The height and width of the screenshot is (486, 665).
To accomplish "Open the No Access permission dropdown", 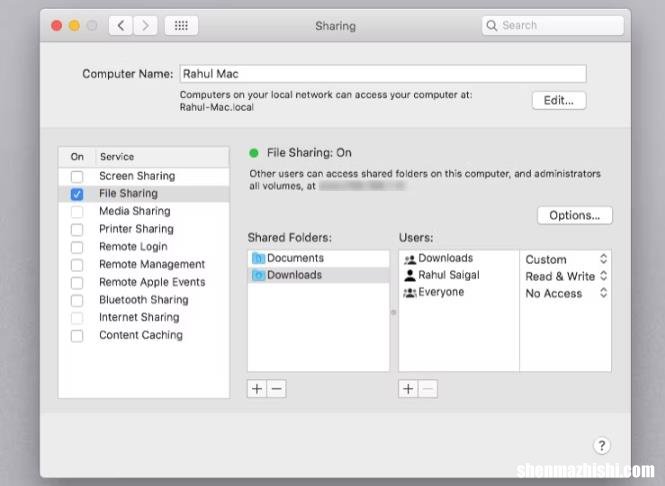I will pyautogui.click(x=566, y=293).
